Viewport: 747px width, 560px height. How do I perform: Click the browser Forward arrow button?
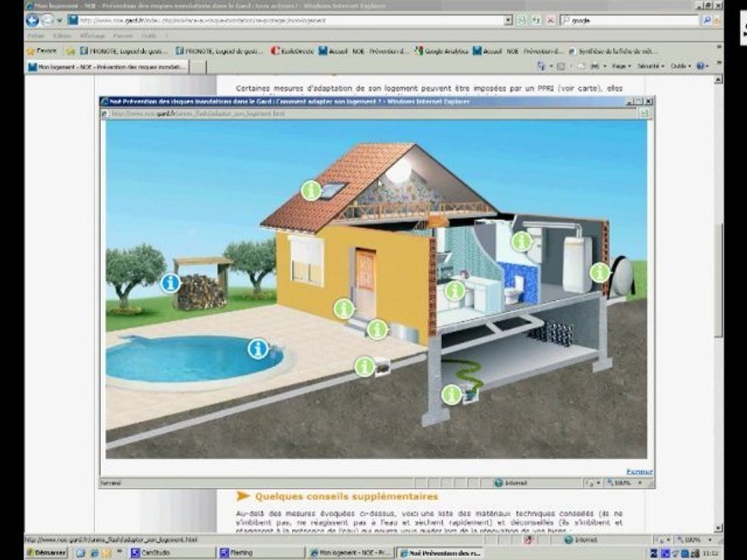coord(47,20)
